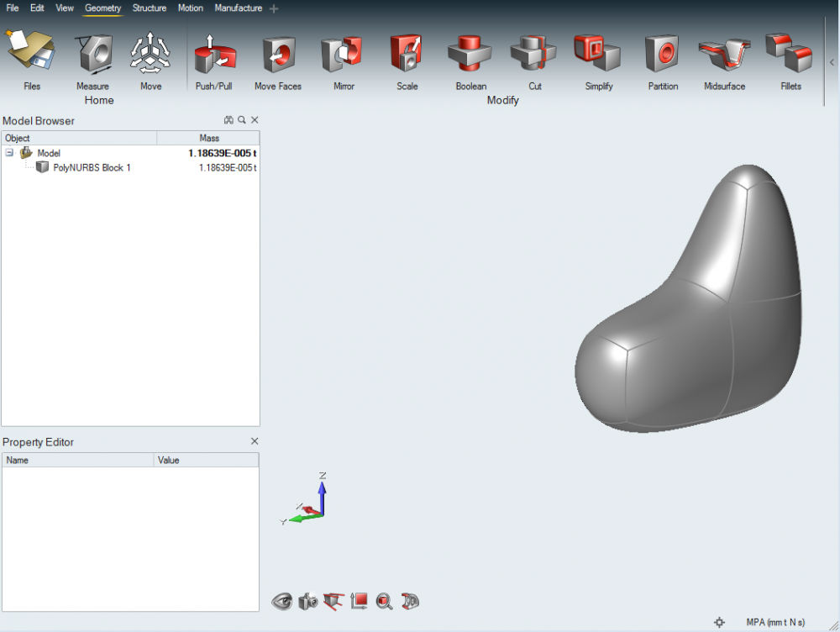Choose the Move Faces tool
Viewport: 840px width, 632px height.
279,54
